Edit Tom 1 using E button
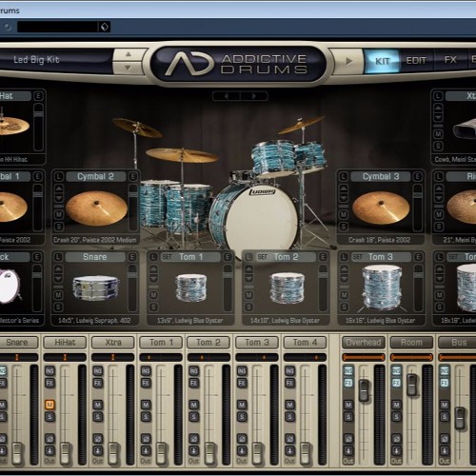 coord(228,257)
